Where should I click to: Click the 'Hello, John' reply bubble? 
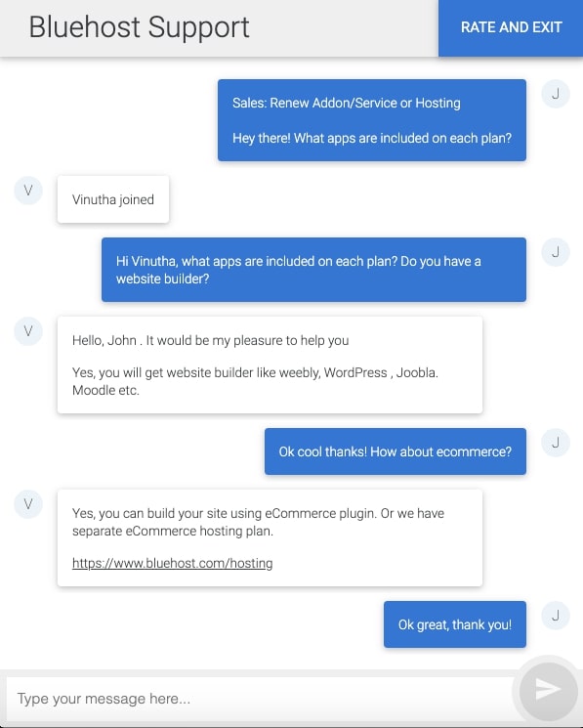click(270, 364)
